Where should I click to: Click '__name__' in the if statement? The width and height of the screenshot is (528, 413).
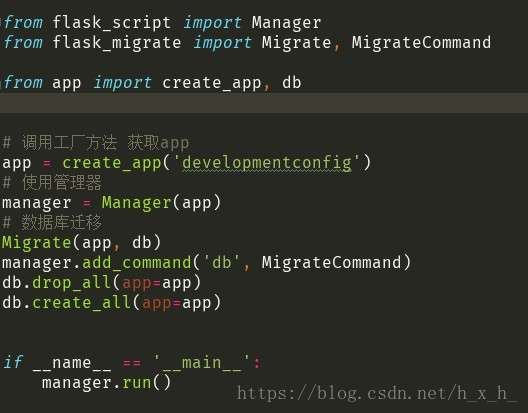[72, 363]
